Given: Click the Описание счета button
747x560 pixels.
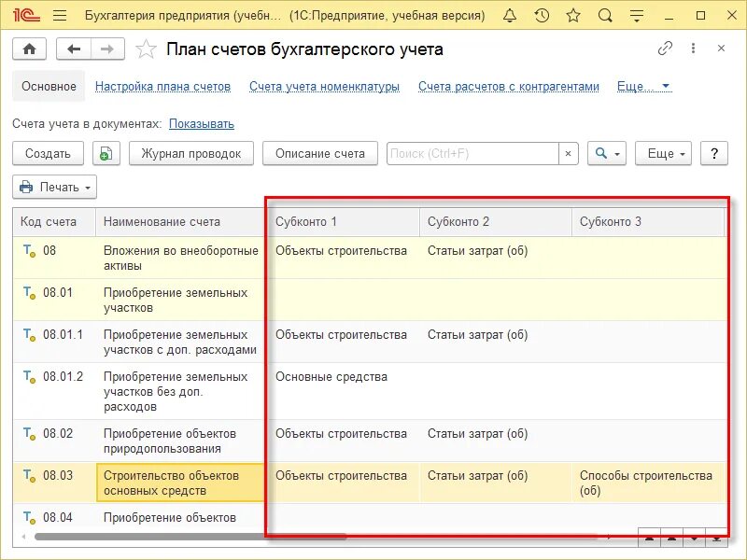Looking at the screenshot, I should tap(320, 153).
